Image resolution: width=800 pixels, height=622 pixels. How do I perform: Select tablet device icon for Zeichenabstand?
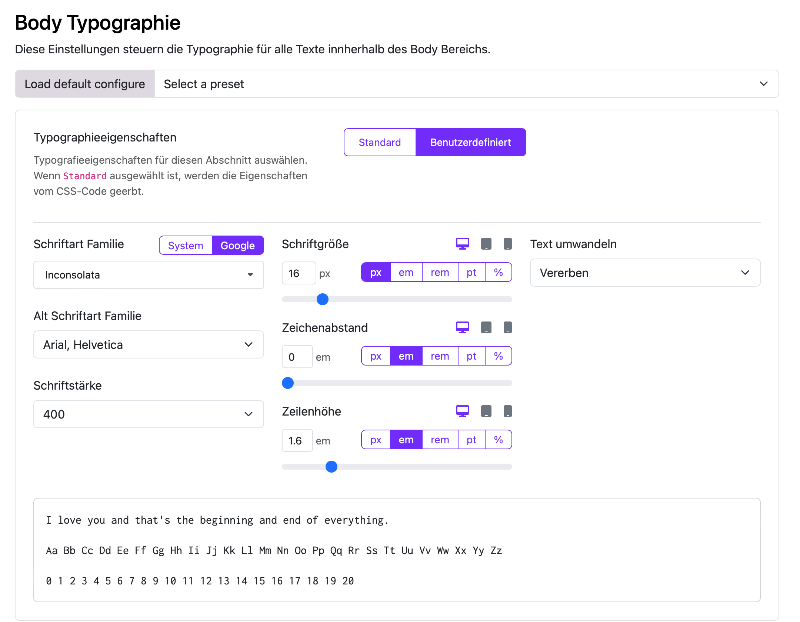click(486, 327)
